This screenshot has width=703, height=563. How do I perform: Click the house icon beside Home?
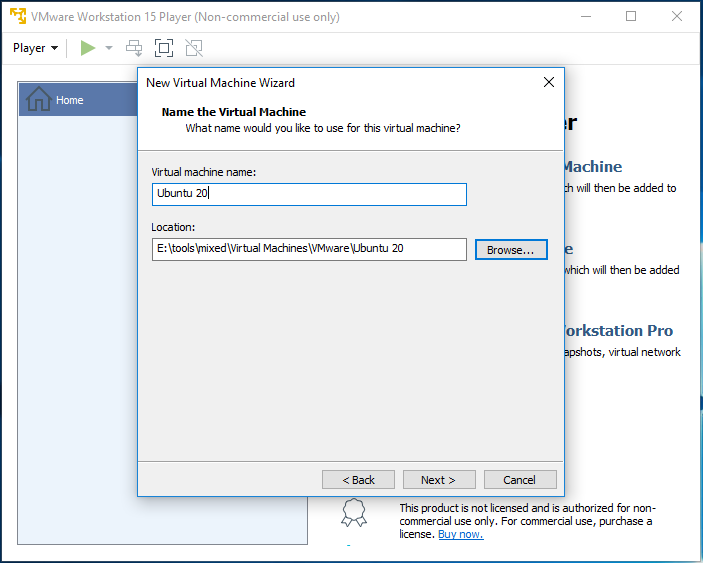point(39,99)
